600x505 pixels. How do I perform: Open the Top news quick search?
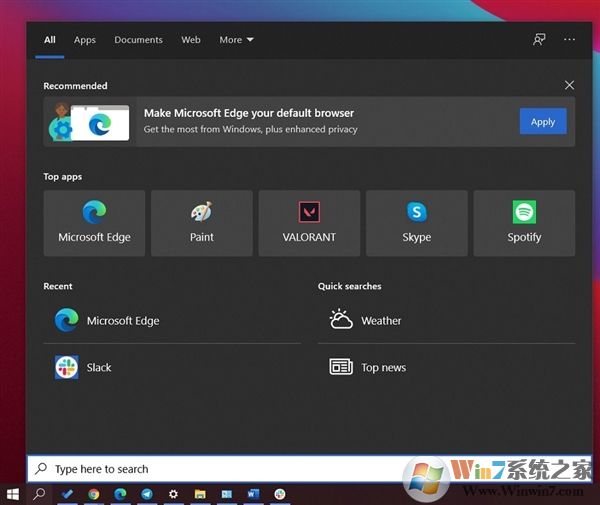(x=383, y=368)
